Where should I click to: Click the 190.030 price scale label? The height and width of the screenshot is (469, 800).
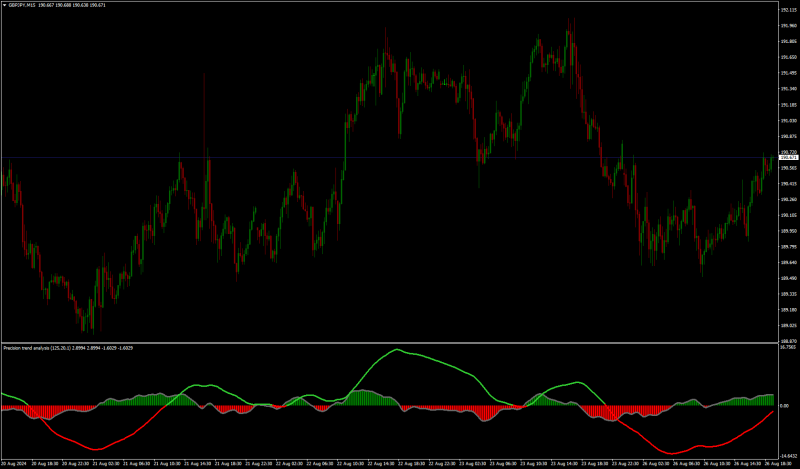pos(788,120)
